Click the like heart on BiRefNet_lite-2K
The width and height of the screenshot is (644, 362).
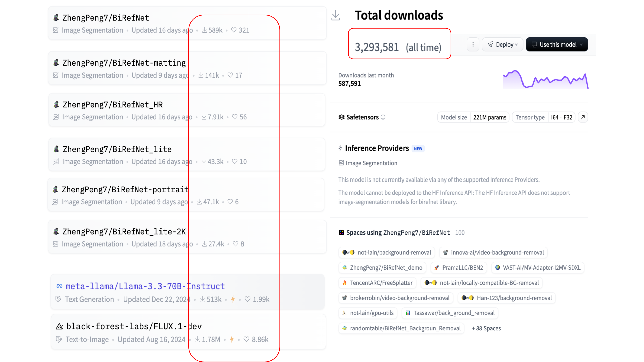pos(235,244)
